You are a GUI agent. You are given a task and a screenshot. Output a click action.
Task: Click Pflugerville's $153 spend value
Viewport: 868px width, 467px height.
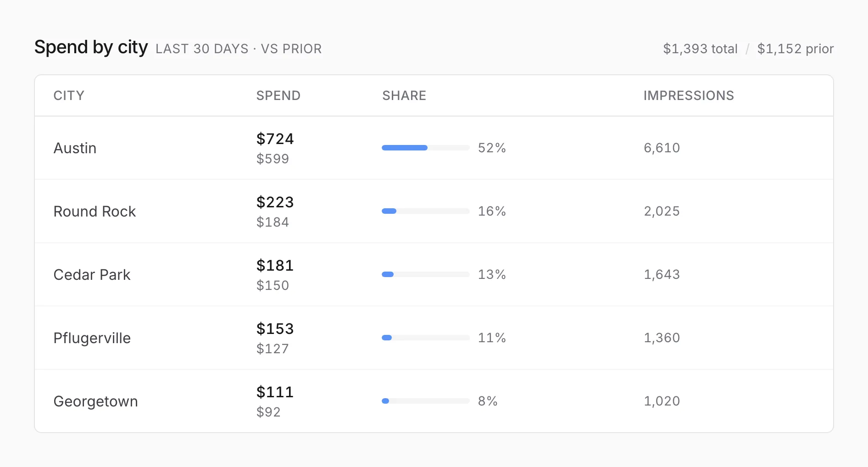275,328
